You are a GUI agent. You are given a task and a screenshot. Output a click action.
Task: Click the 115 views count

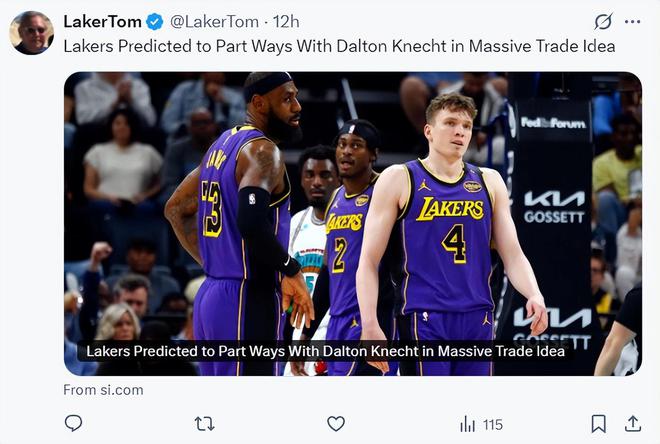coord(492,424)
